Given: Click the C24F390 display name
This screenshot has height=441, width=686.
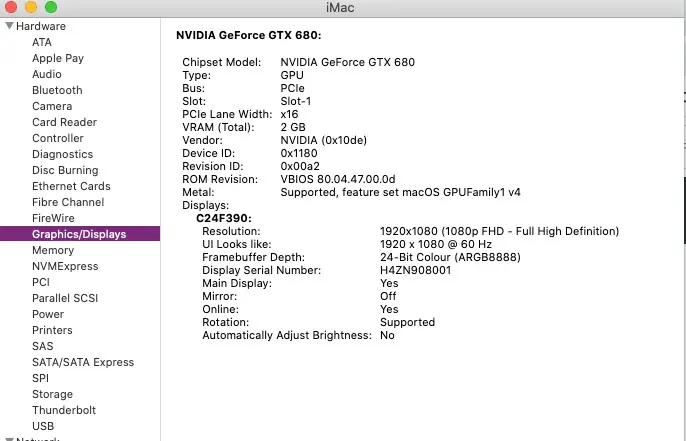Looking at the screenshot, I should tap(224, 218).
